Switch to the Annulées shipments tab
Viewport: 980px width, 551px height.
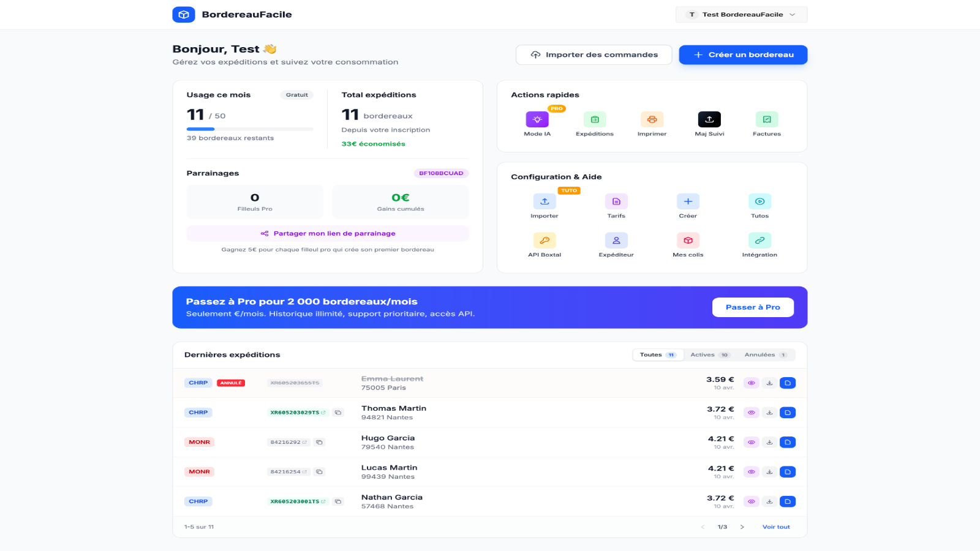(766, 355)
